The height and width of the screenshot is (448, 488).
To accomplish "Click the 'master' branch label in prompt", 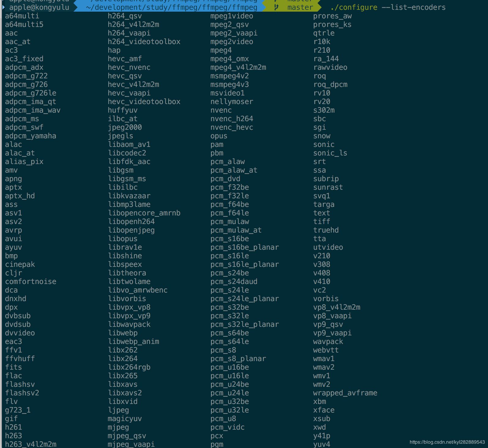I will point(300,7).
